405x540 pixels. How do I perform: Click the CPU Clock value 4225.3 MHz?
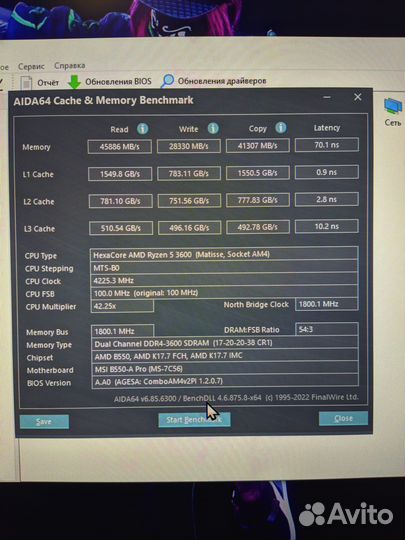point(224,280)
